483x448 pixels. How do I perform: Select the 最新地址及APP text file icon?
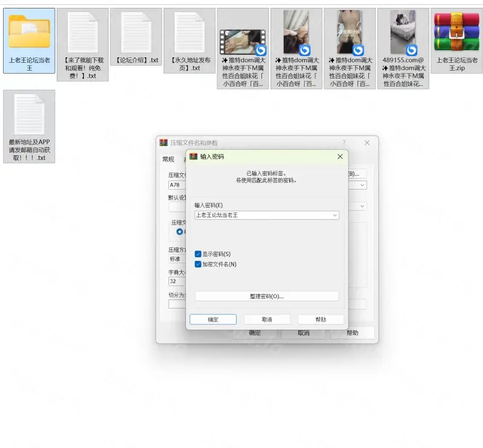point(29,114)
